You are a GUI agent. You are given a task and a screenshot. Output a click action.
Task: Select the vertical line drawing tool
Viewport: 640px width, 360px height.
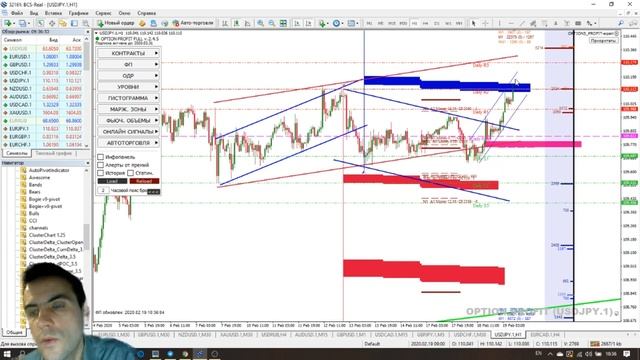(499, 23)
